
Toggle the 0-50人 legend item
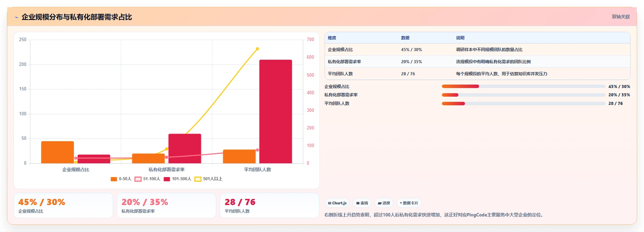pyautogui.click(x=121, y=179)
